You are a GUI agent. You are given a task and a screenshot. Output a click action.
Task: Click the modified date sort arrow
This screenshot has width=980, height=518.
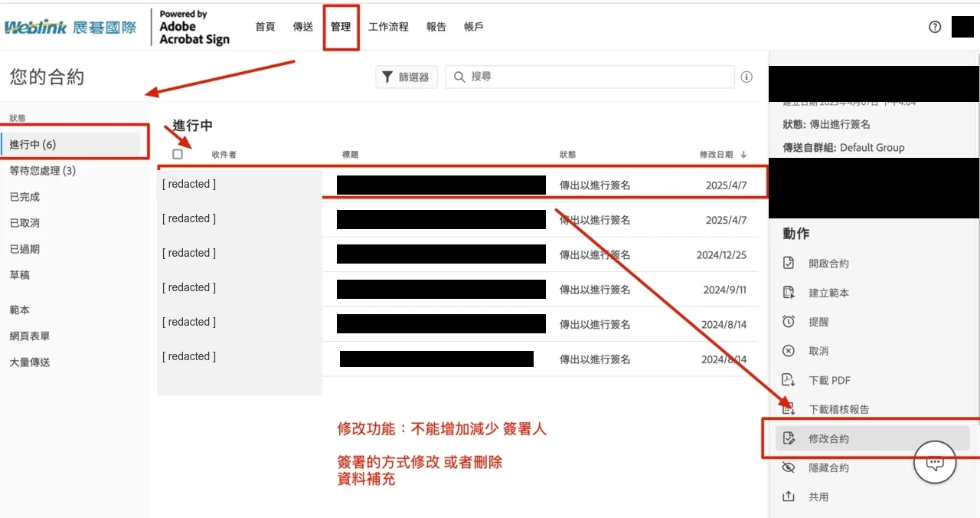(x=744, y=155)
